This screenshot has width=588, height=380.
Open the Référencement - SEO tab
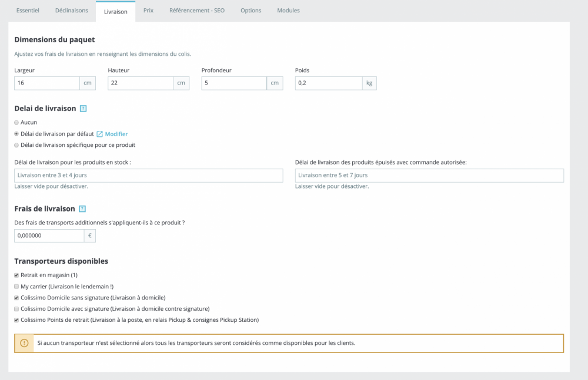click(x=197, y=11)
